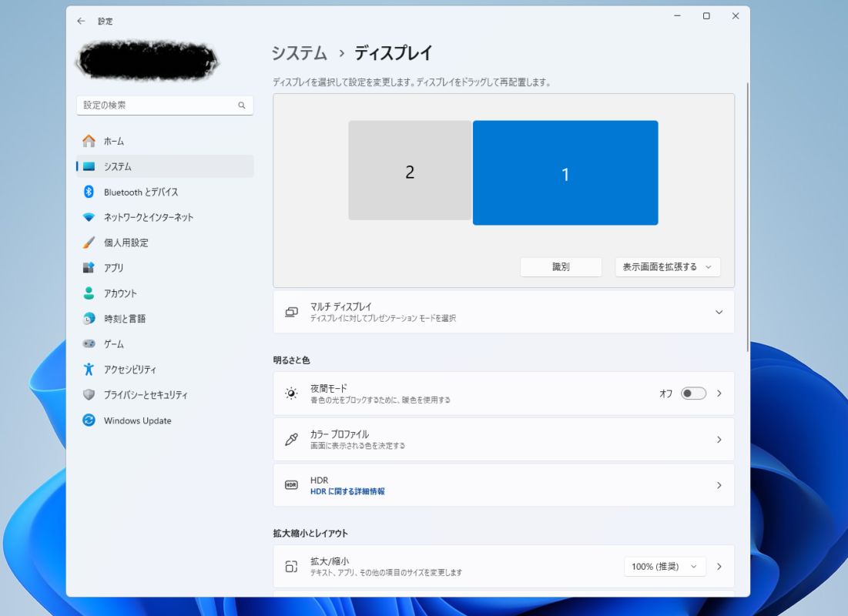Click the 識別 button
This screenshot has height=616, width=848.
coord(561,267)
